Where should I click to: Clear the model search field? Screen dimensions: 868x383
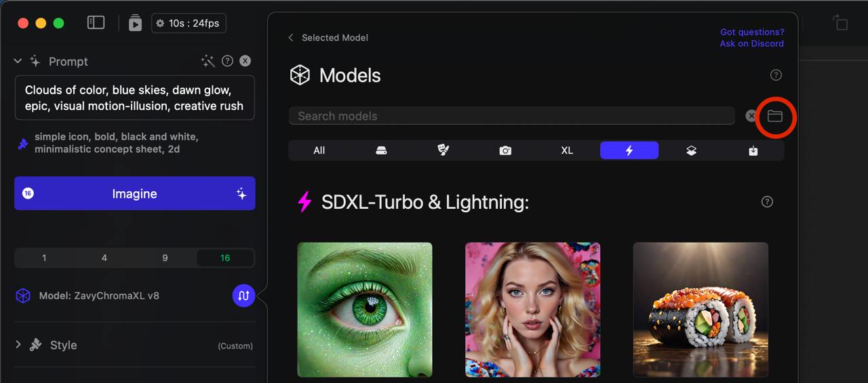751,116
